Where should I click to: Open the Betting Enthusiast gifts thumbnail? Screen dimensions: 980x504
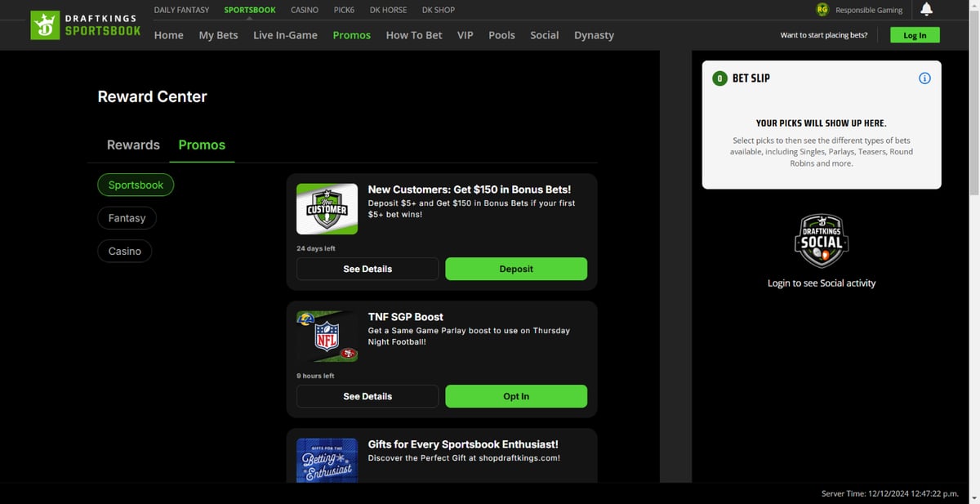coord(327,460)
